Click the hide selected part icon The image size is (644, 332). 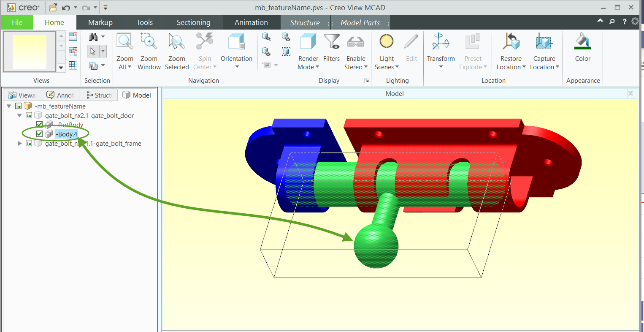point(266,37)
